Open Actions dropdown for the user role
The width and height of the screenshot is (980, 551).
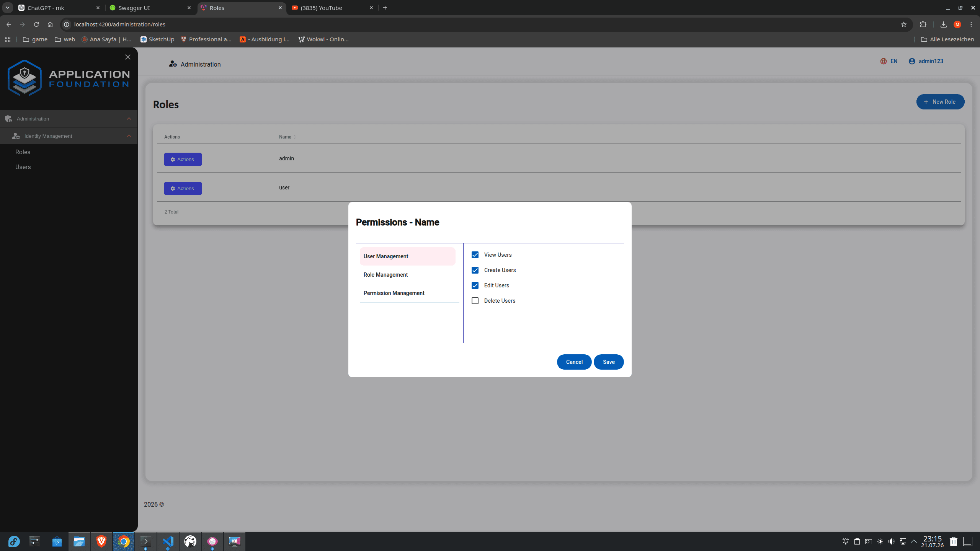click(x=183, y=188)
